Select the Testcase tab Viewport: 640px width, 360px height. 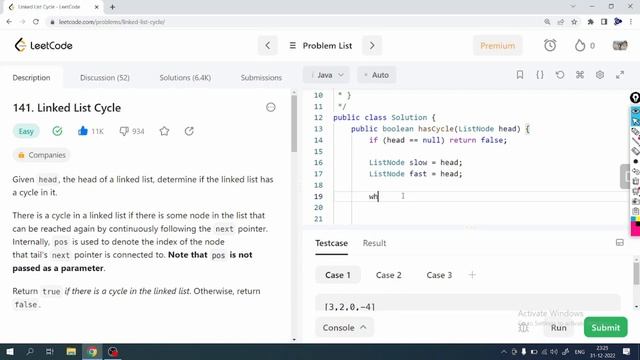(331, 243)
